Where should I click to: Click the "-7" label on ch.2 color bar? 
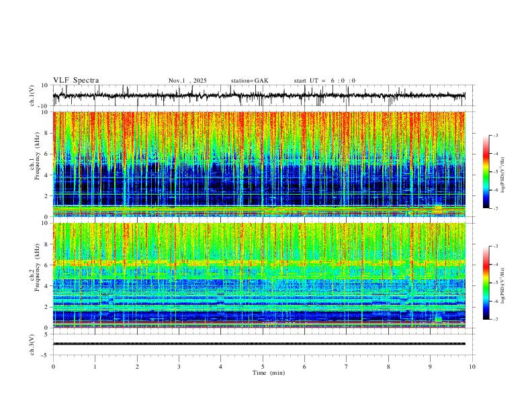point(496,320)
